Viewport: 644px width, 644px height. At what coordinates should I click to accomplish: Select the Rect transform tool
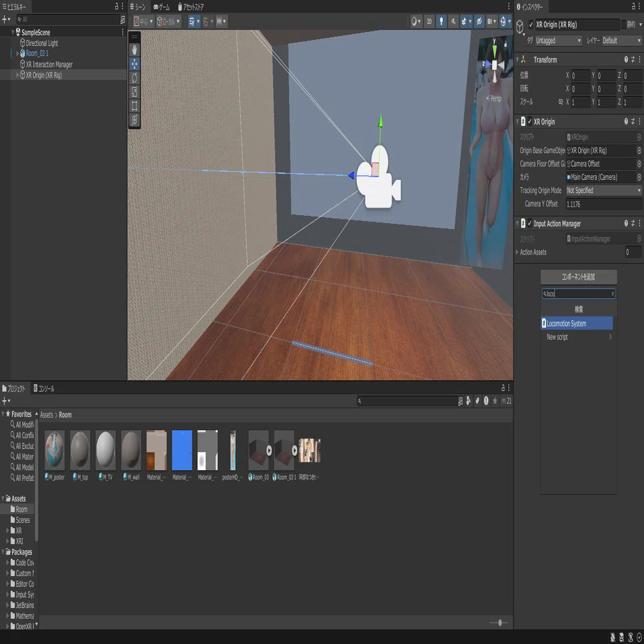135,106
